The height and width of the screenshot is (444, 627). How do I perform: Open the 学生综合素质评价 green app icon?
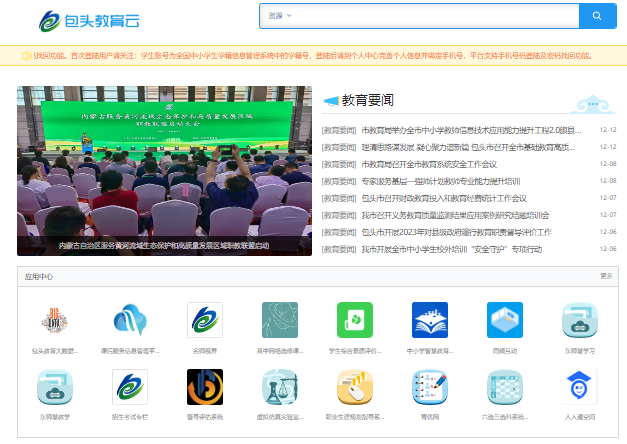point(354,320)
